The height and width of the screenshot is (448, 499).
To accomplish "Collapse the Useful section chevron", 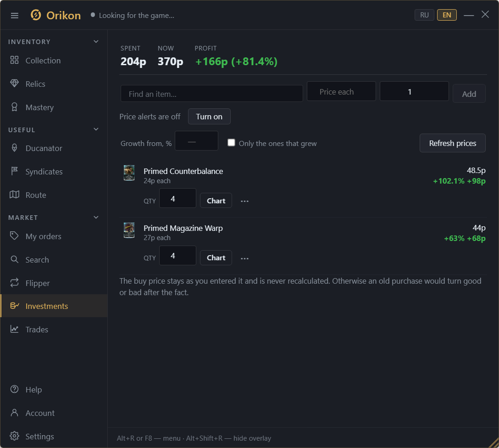I will tap(96, 129).
